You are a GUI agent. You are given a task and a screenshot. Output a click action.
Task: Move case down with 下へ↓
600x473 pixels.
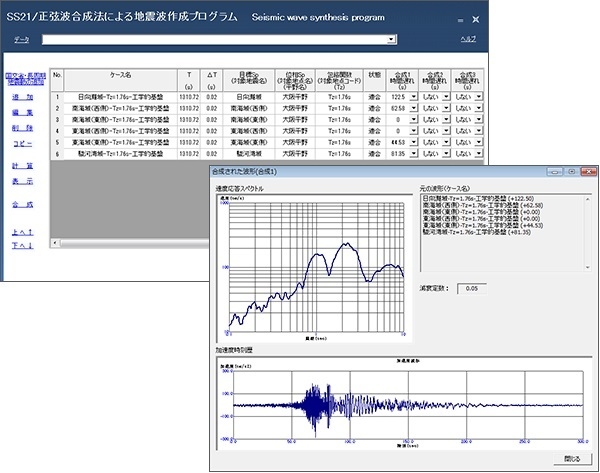pyautogui.click(x=22, y=245)
